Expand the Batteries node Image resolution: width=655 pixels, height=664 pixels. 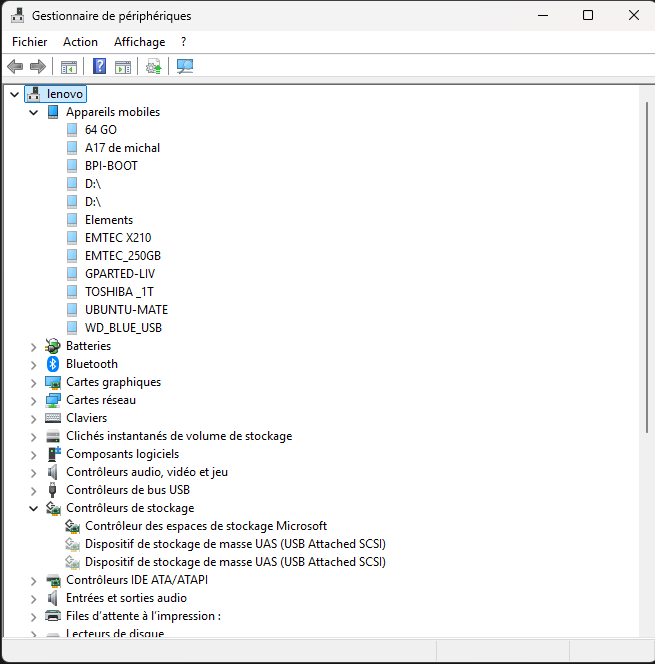pyautogui.click(x=34, y=347)
